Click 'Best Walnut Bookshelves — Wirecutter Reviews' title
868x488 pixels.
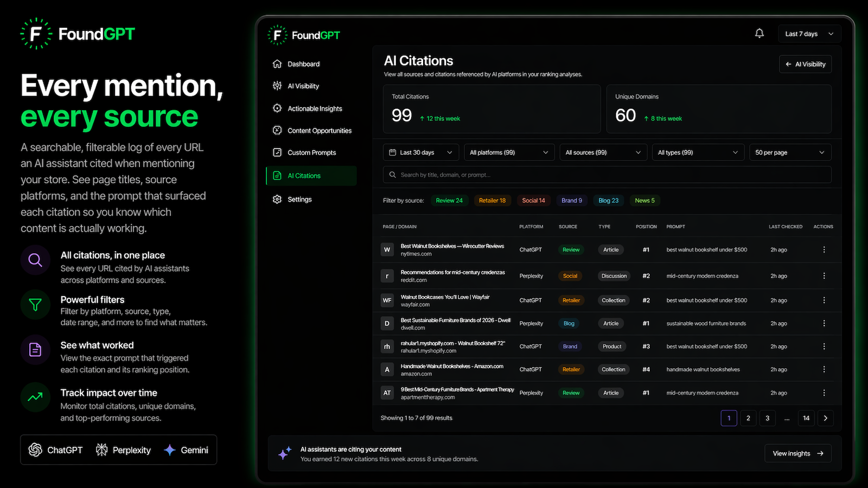452,246
